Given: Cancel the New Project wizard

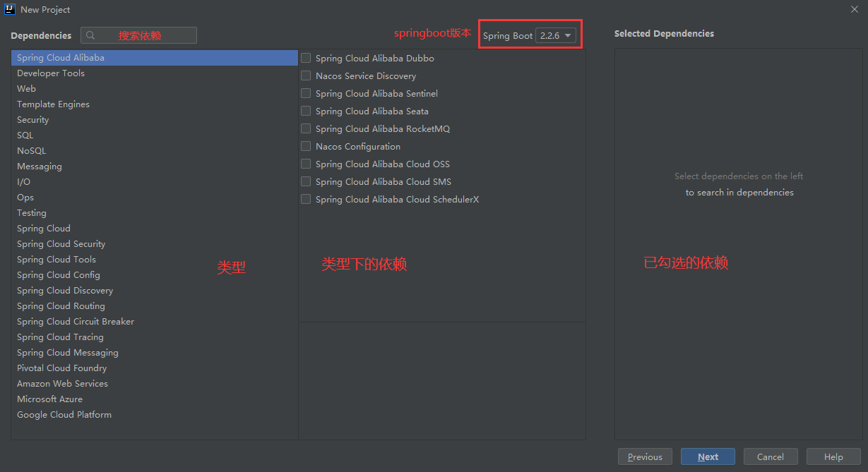Looking at the screenshot, I should pos(771,456).
